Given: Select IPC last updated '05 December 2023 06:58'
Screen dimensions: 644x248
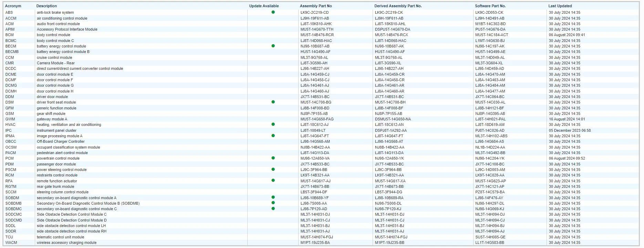Looking at the screenshot, I should tap(570, 130).
